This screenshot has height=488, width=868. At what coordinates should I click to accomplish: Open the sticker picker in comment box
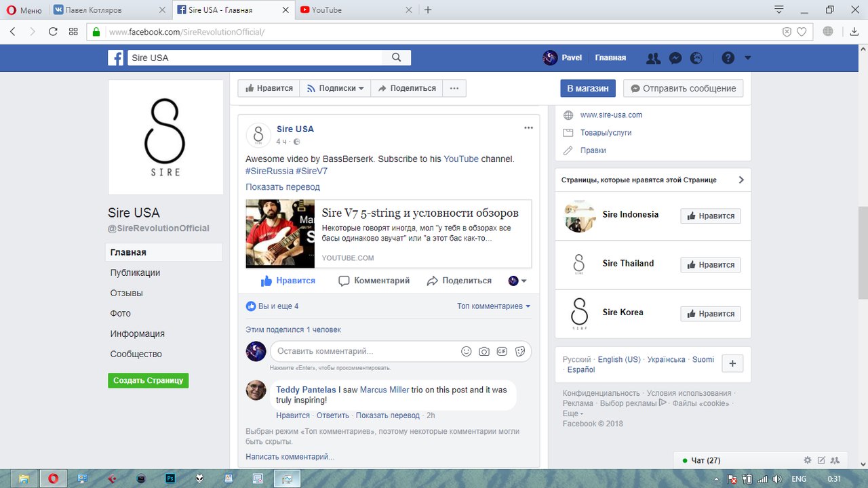click(520, 351)
